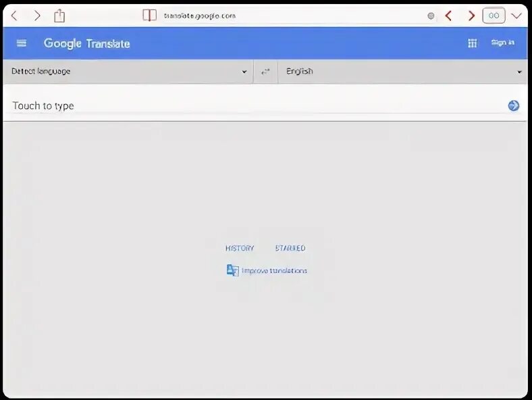Open the Detect language source dropdown
This screenshot has width=532, height=400.
(x=128, y=72)
